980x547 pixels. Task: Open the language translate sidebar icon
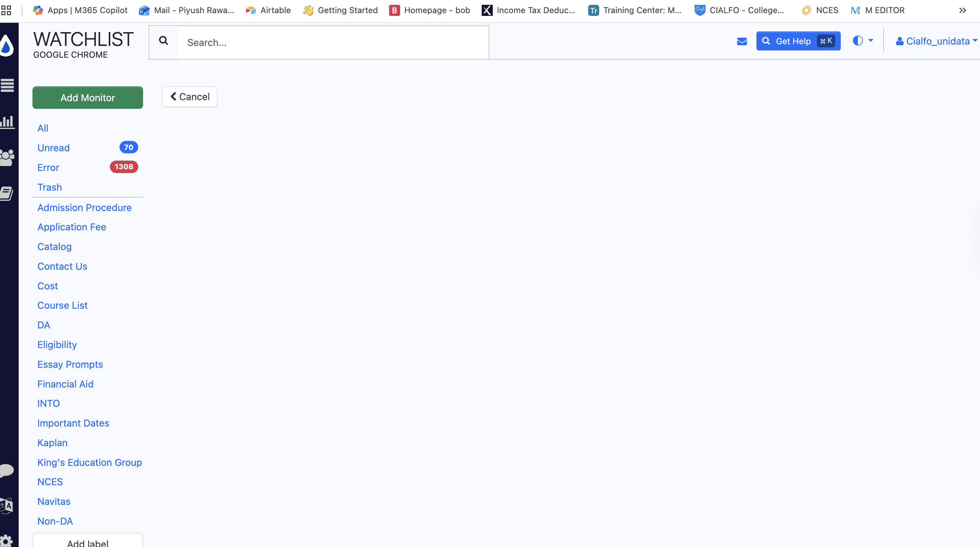click(x=7, y=506)
